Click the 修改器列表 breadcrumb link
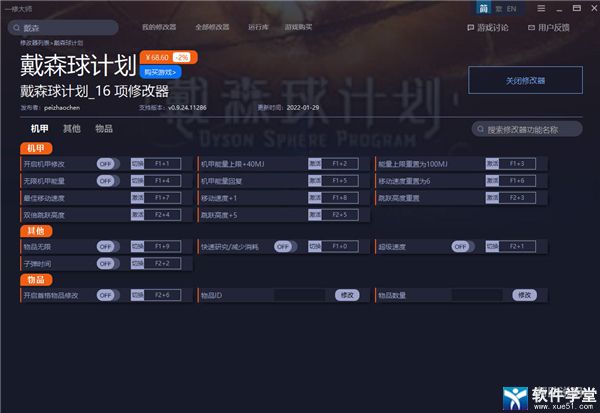 pyautogui.click(x=35, y=43)
